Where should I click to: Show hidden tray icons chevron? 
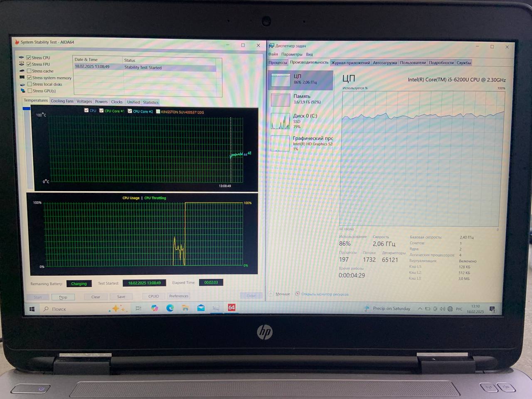[x=420, y=309]
